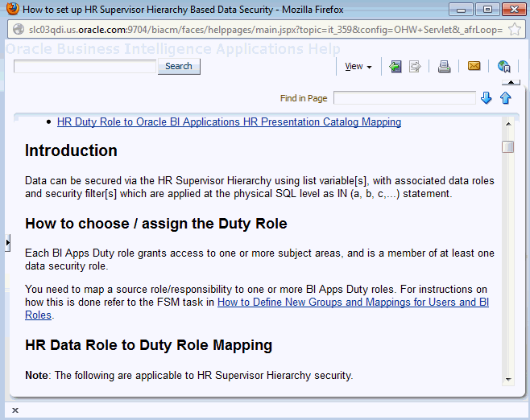Print the help topic via printer icon

444,67
